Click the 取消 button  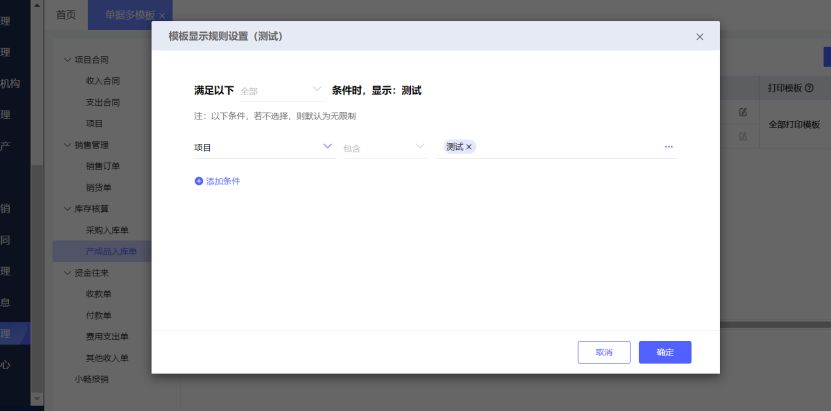pyautogui.click(x=604, y=352)
